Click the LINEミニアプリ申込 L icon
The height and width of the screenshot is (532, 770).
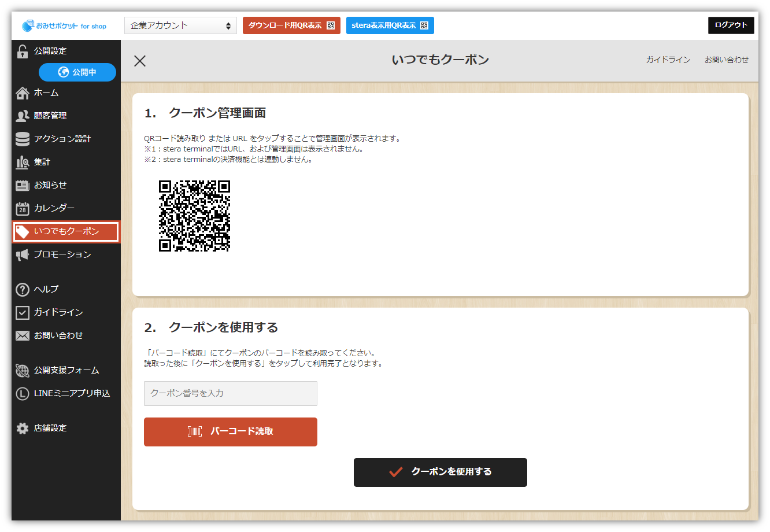(23, 394)
